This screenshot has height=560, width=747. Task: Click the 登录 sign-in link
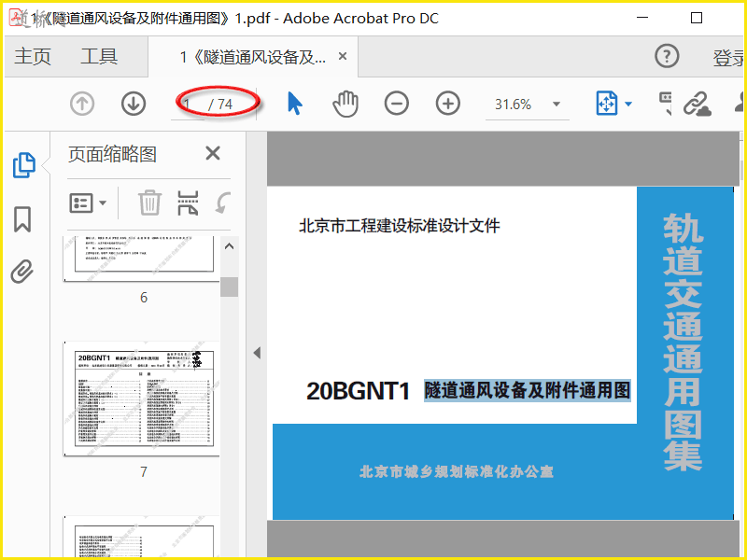729,58
